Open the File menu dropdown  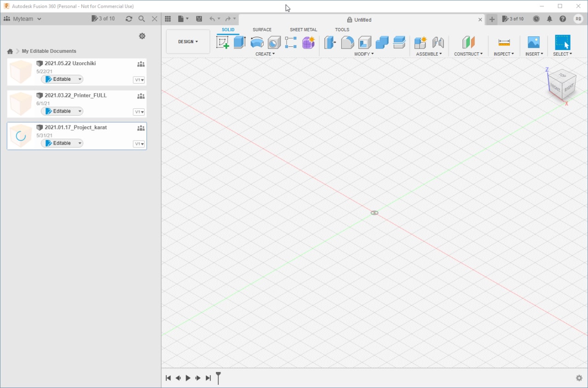coord(183,19)
